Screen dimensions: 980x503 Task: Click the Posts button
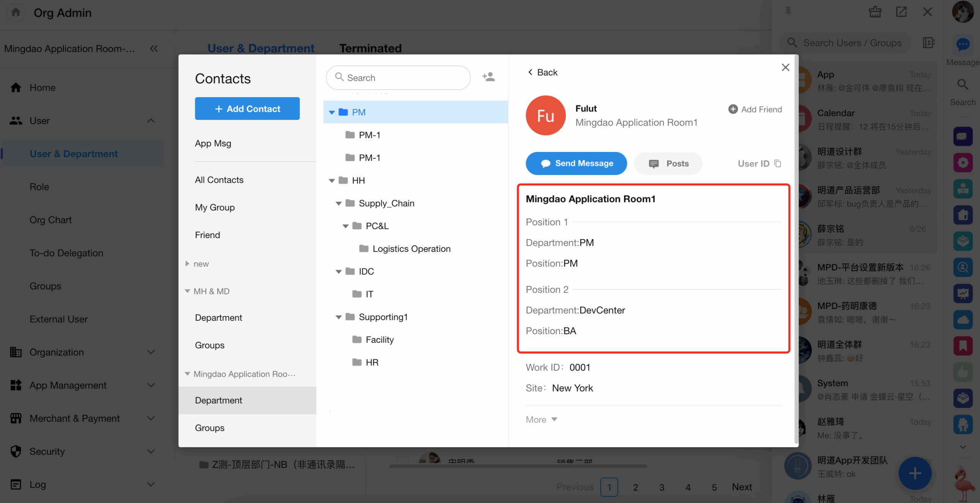pyautogui.click(x=668, y=163)
